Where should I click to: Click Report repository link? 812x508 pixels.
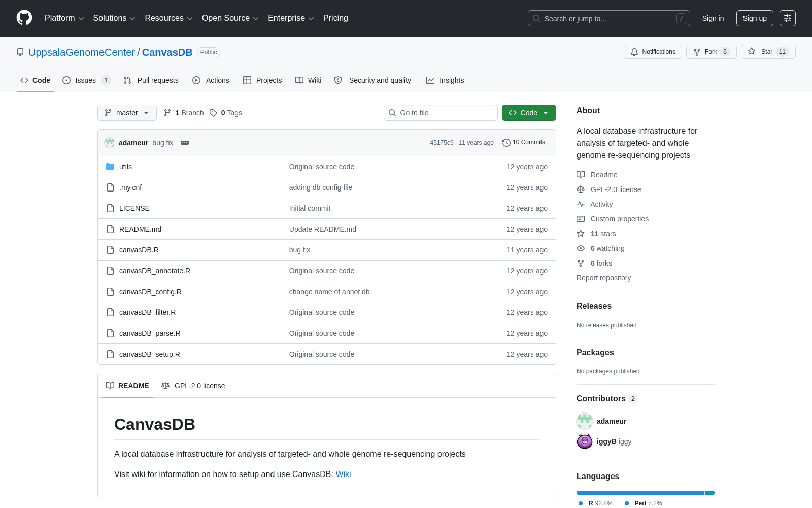click(x=603, y=278)
